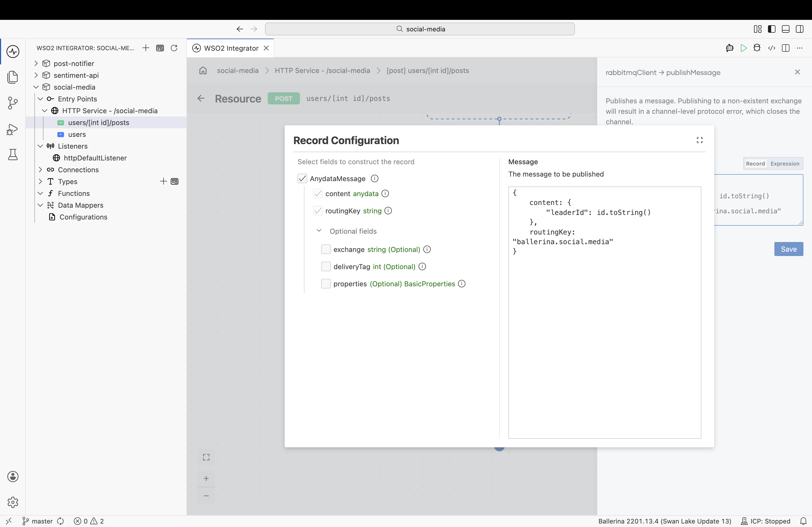Image resolution: width=812 pixels, height=527 pixels.
Task: Click the add plus icon in project header
Action: (146, 48)
